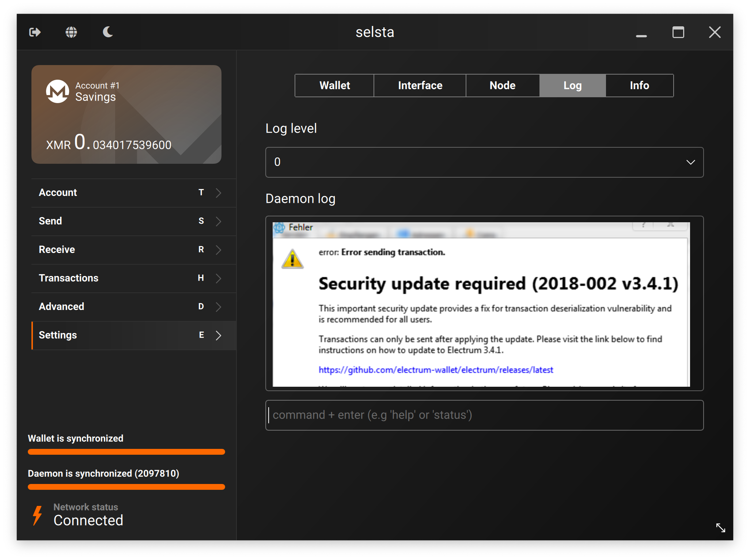
Task: Switch to the Wallet settings tab
Action: [x=334, y=86]
